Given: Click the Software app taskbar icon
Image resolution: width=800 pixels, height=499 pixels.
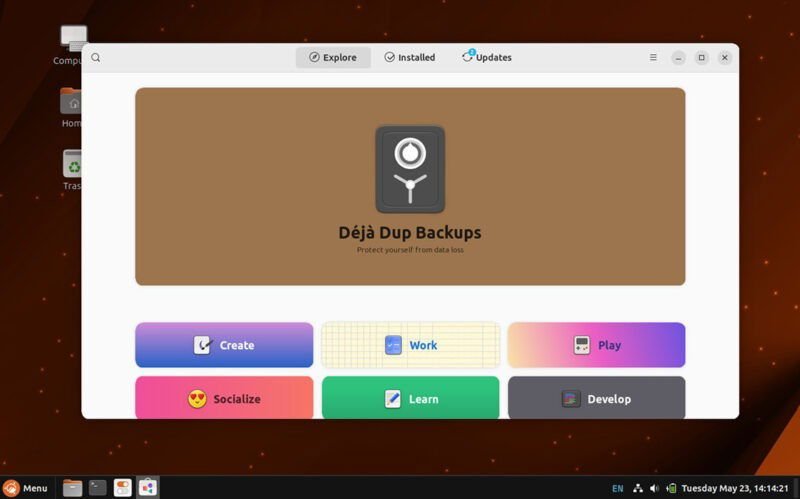Looking at the screenshot, I should click(x=147, y=488).
